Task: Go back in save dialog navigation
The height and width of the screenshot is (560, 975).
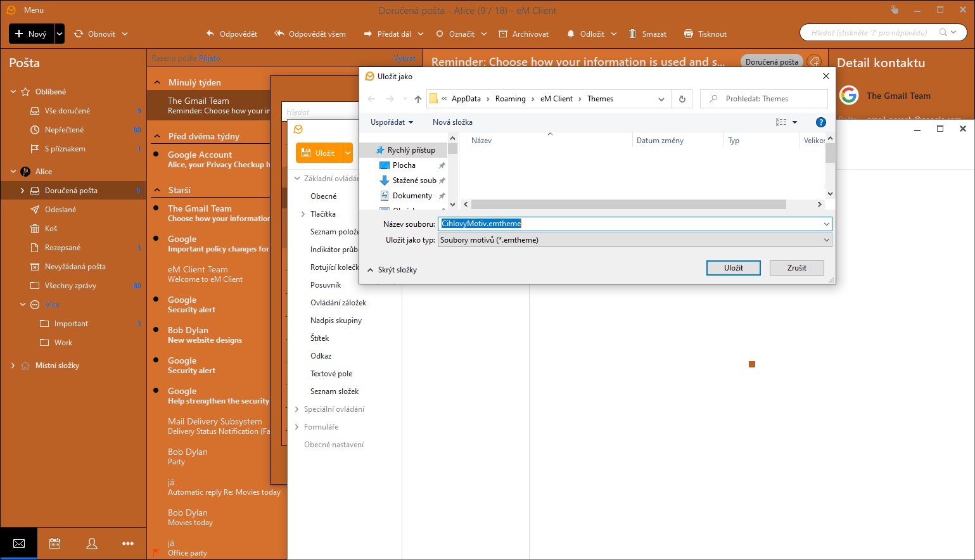Action: coord(372,99)
